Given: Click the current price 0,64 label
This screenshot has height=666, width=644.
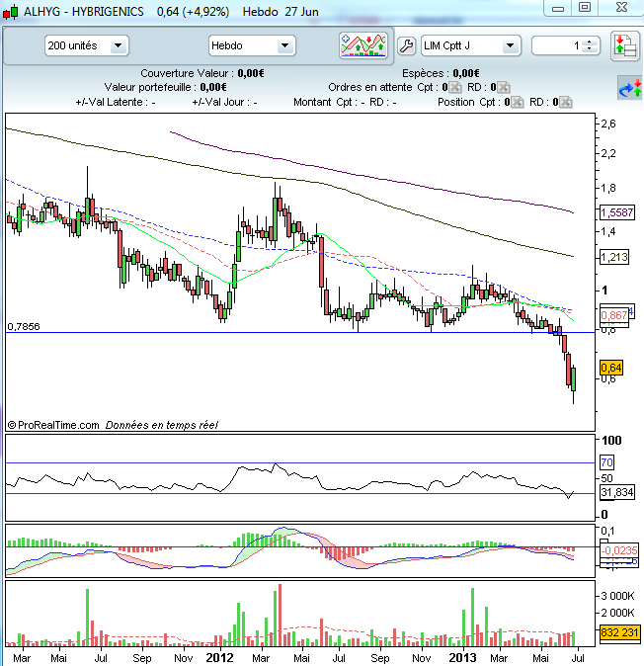Looking at the screenshot, I should [611, 368].
